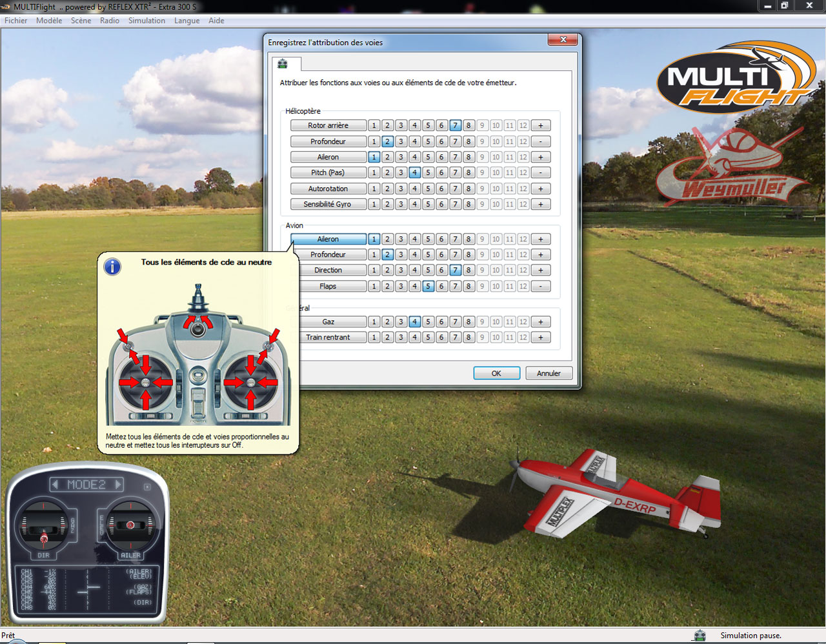826x644 pixels.
Task: Click the highlighted Avion Aileron function button
Action: [x=328, y=239]
